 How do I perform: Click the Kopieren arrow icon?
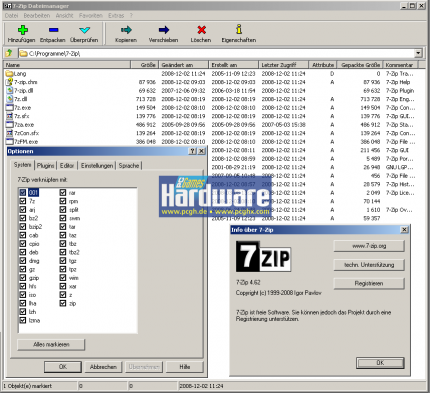tap(126, 30)
